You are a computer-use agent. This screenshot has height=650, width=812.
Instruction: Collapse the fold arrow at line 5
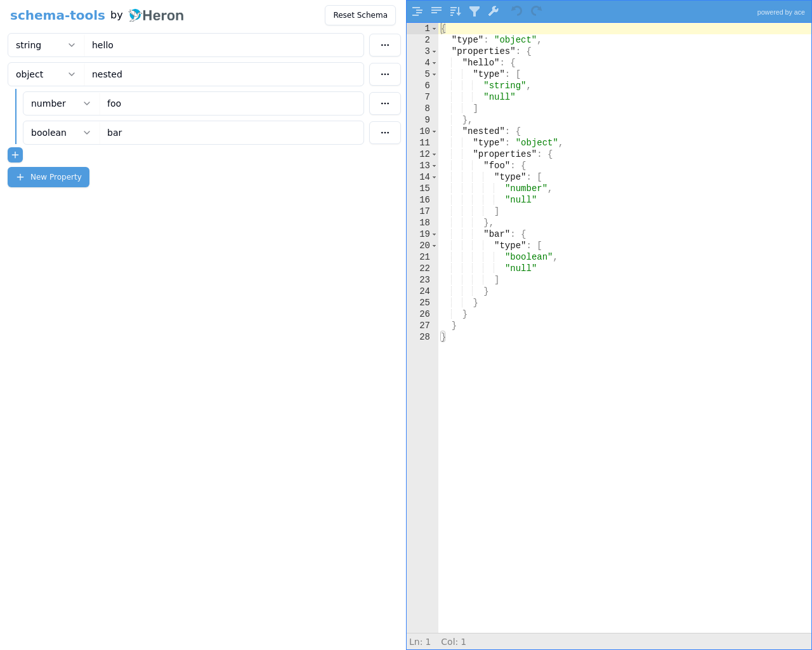click(435, 74)
